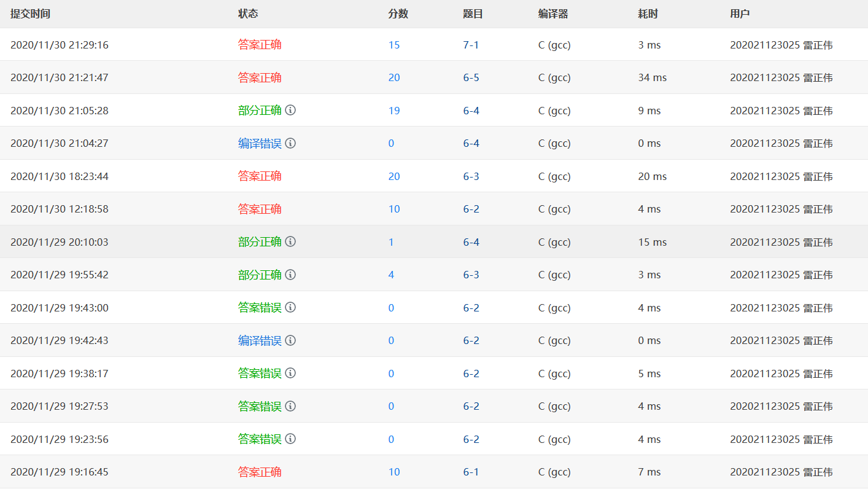Screen dimensions: 868x489
Task: Open score 15 of the 21:29:16 submission
Action: coord(394,45)
